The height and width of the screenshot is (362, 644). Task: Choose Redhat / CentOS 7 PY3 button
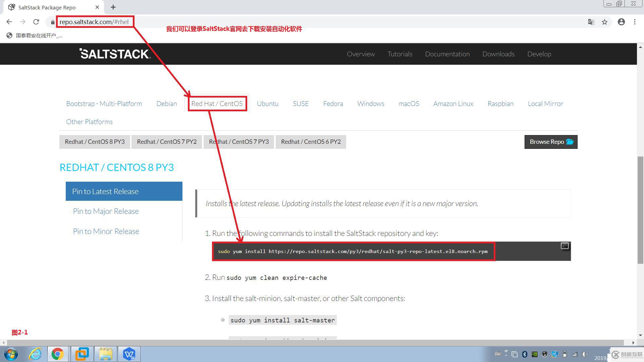(239, 142)
